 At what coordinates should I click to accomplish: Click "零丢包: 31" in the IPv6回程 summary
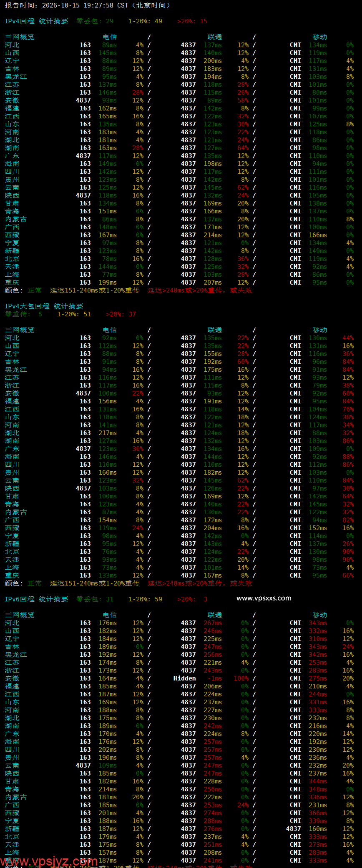95,599
